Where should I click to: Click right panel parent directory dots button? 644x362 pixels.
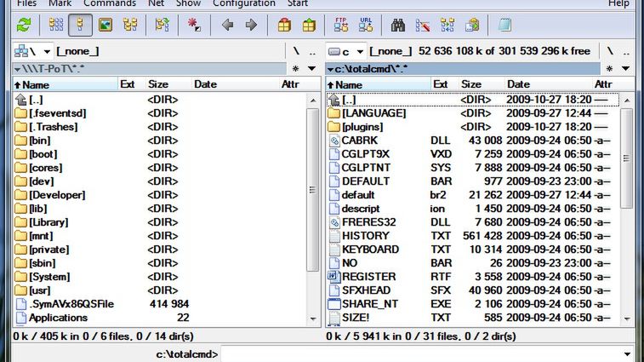coord(626,53)
